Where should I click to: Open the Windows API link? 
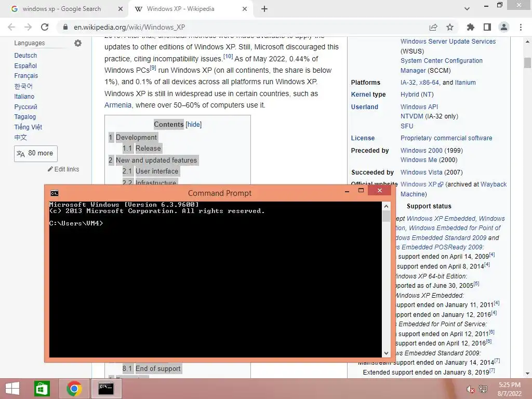coord(419,107)
